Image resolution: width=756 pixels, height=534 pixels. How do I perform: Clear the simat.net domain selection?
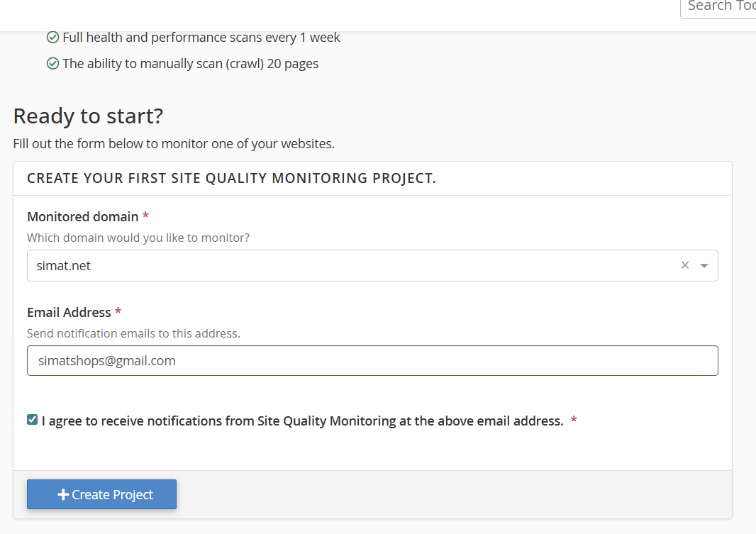(x=684, y=265)
